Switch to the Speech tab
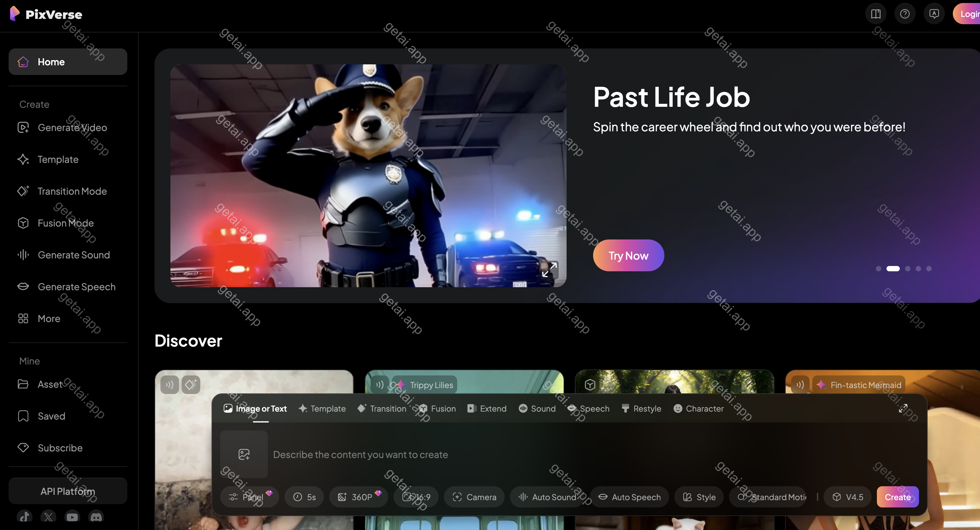This screenshot has width=980, height=530. (588, 409)
